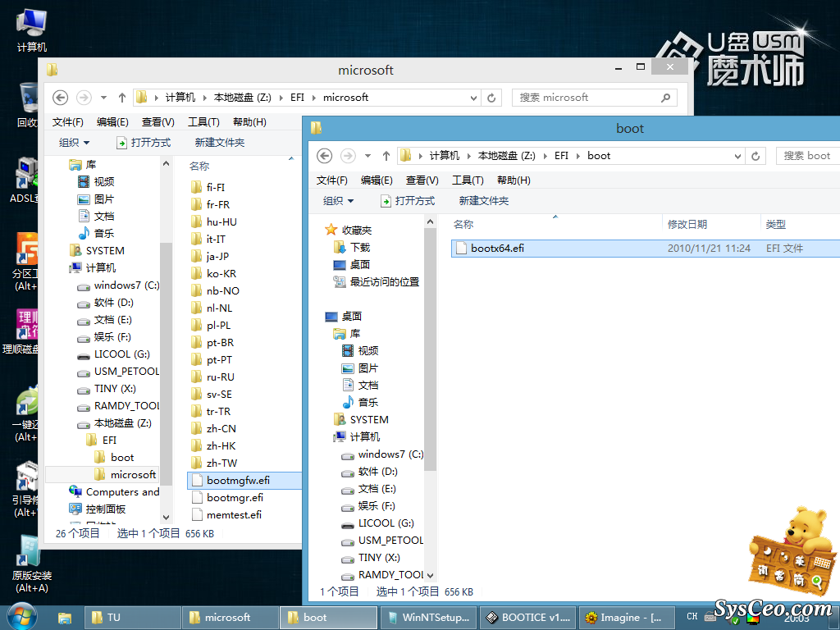Click the search magnifier in microsoft window

[x=665, y=98]
